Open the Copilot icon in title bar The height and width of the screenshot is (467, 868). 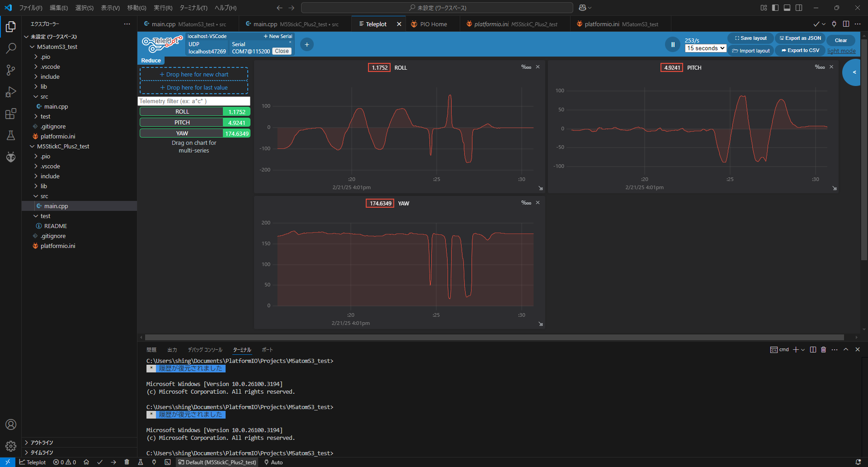pyautogui.click(x=582, y=8)
